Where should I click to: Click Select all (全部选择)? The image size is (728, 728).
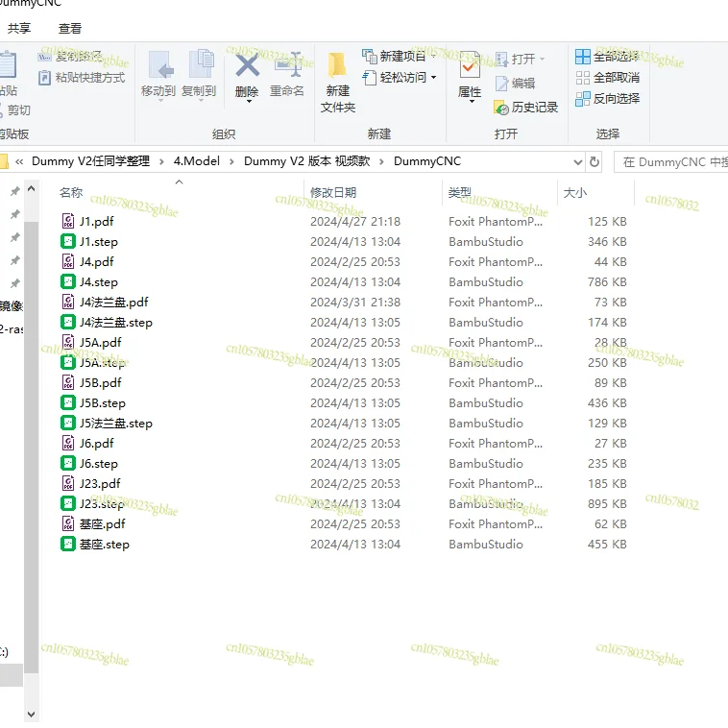607,57
